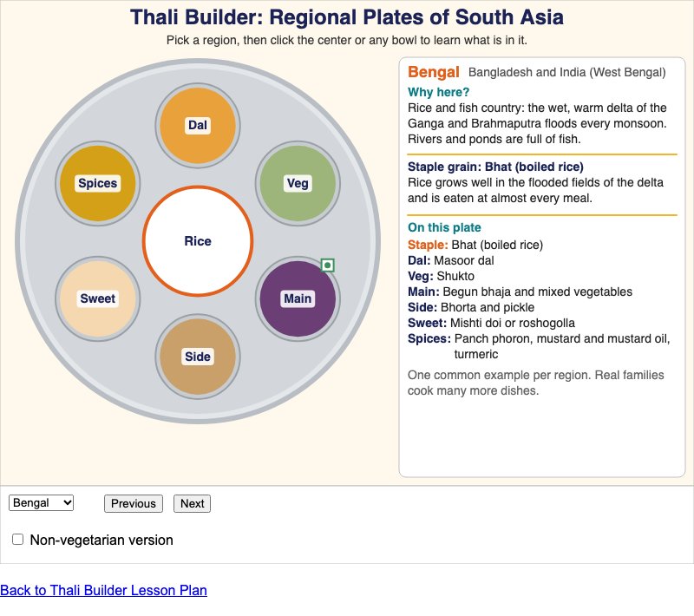Screen dimensions: 694x616
Task: Click the 'Why here?' heading
Action: 438,92
